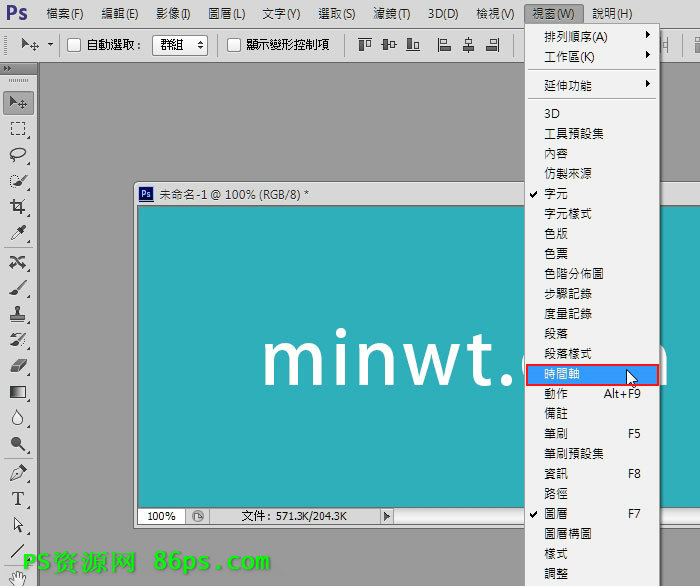Screen dimensions: 700x586
Task: Toggle the checked 圖層 panel entry
Action: pyautogui.click(x=592, y=514)
